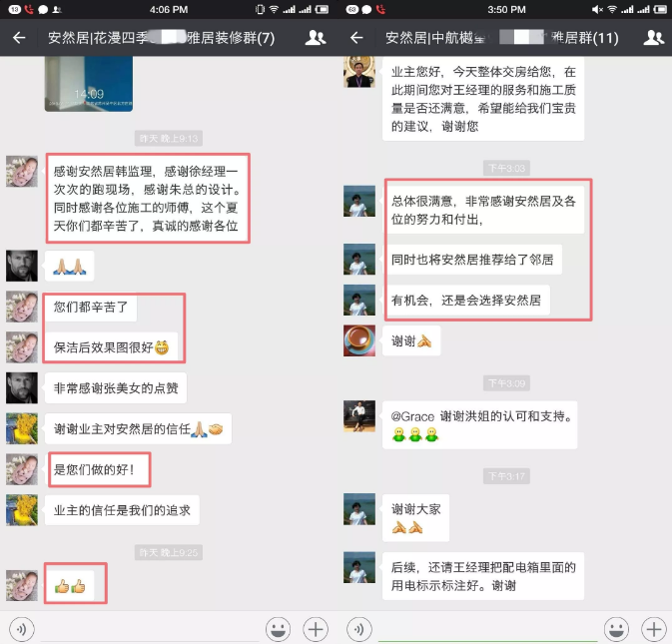The image size is (672, 644).
Task: Select the message 业主您好,今天整体交房给您
Action: pyautogui.click(x=483, y=99)
